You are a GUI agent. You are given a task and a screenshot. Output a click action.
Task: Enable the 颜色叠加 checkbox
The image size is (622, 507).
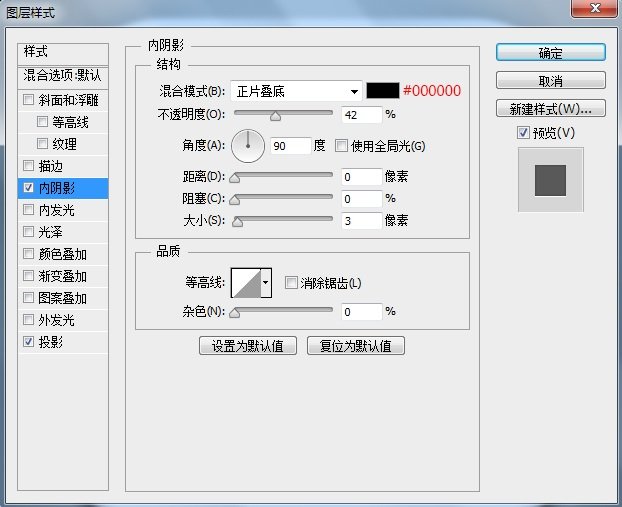29,254
